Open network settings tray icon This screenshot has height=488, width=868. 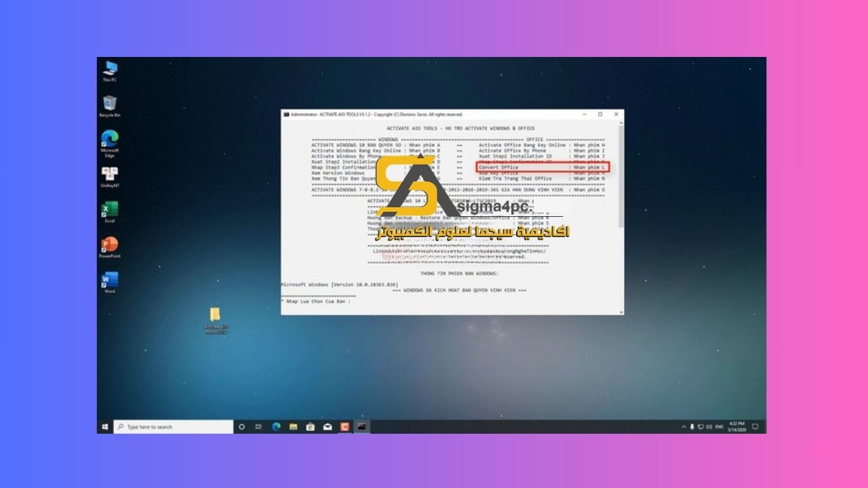(701, 427)
